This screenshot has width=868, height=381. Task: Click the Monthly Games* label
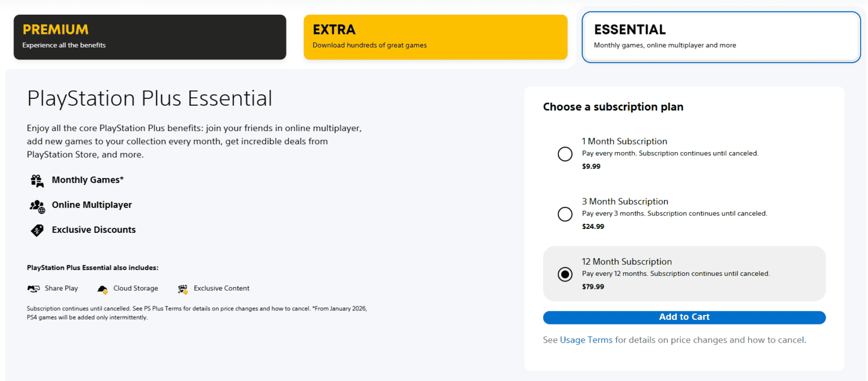[x=88, y=180]
